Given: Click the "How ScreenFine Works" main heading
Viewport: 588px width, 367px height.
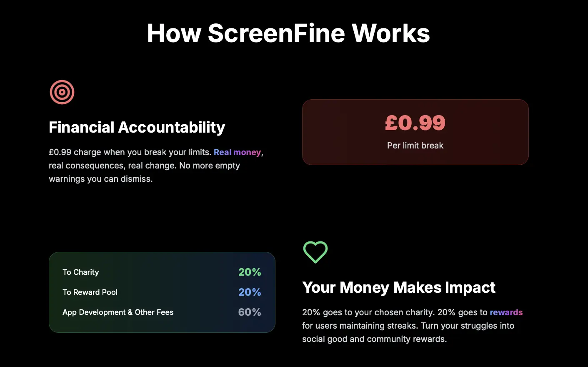Looking at the screenshot, I should tap(288, 33).
